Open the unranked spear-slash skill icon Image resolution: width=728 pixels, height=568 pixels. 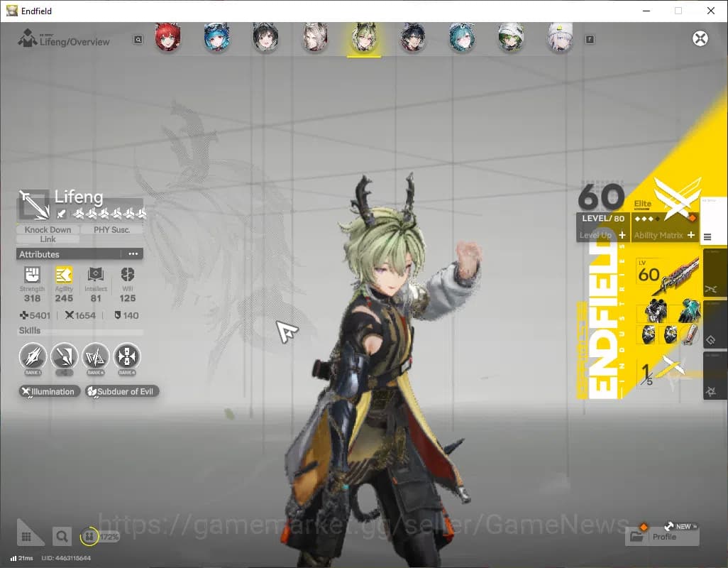(65, 356)
